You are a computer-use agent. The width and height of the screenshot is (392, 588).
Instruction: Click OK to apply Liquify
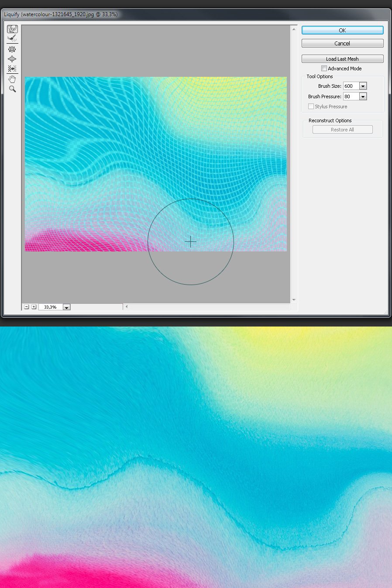(342, 30)
